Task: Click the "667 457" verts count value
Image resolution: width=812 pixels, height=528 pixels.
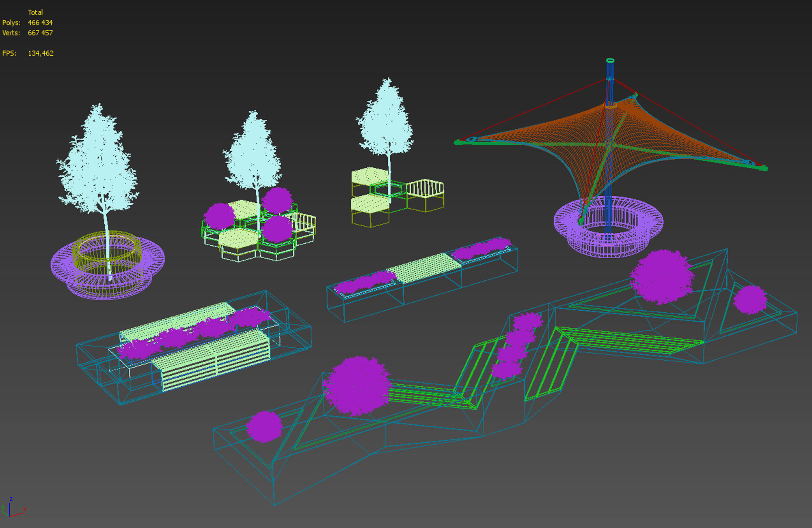Action: click(40, 33)
